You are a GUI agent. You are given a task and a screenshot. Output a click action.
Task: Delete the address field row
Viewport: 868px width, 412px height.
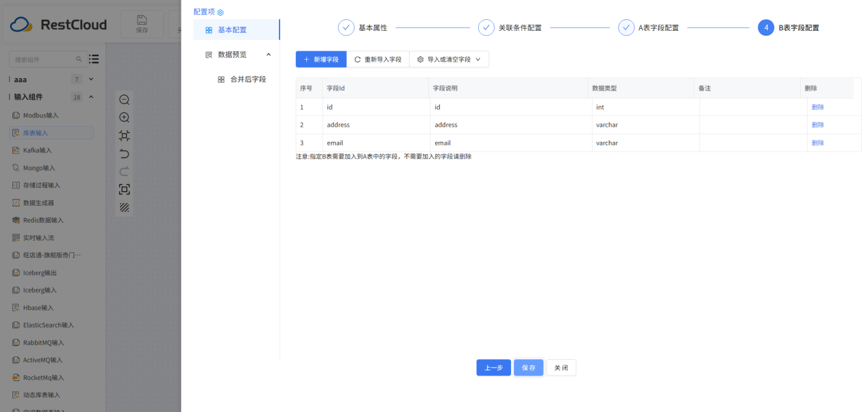[818, 125]
